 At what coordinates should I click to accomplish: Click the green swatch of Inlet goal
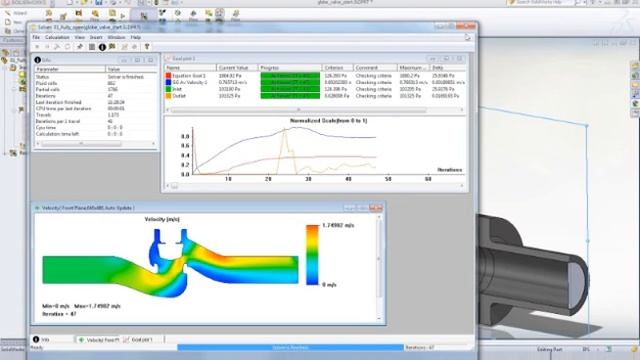(168, 89)
